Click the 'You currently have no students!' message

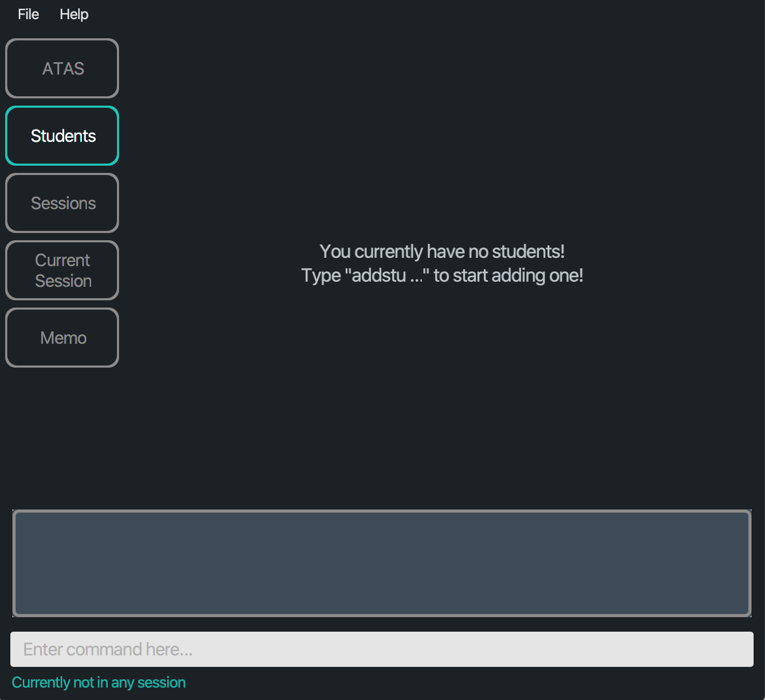[x=442, y=252]
